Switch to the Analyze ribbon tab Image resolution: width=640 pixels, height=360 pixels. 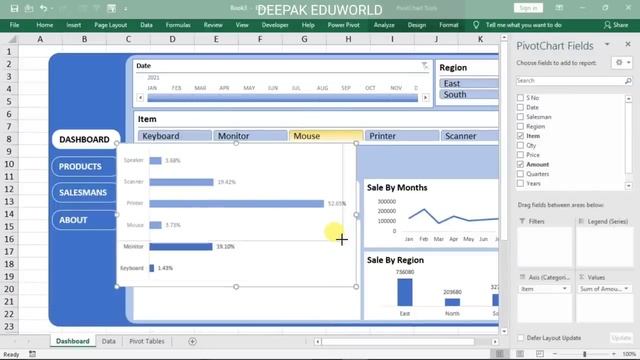384,25
